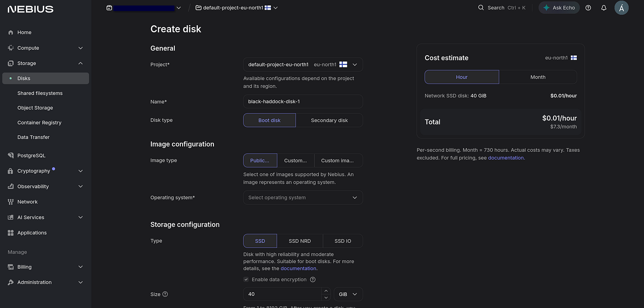
Task: Open the GiB unit dropdown
Action: 348,294
